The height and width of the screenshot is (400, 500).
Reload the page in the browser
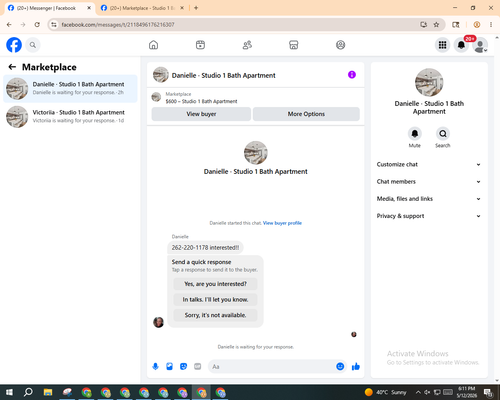point(37,25)
